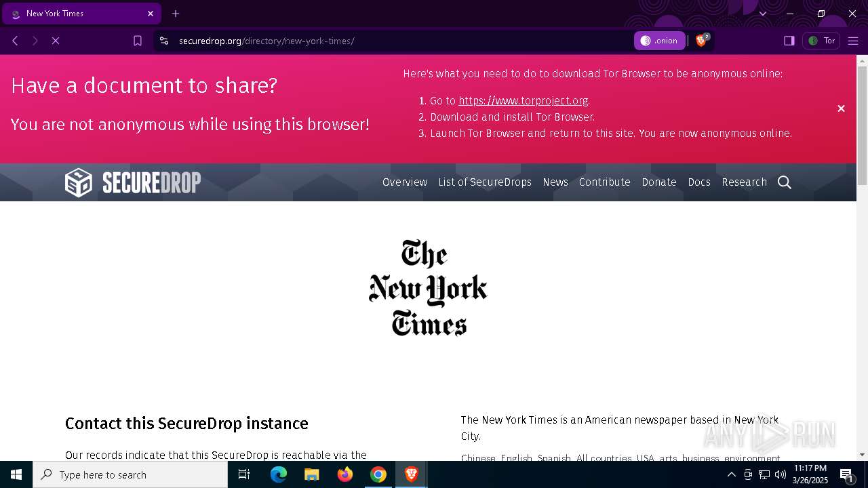Open the clock and calendar flyout
The image size is (868, 488).
click(x=810, y=474)
